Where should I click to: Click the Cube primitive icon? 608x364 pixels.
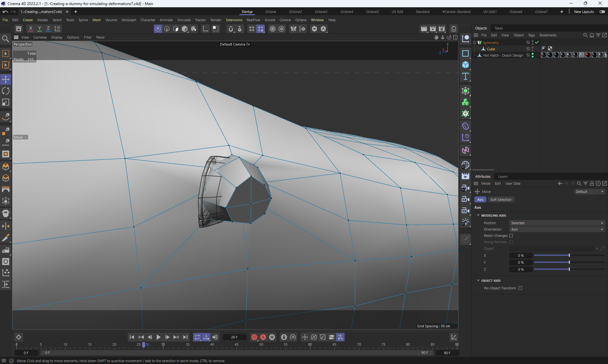click(x=465, y=65)
